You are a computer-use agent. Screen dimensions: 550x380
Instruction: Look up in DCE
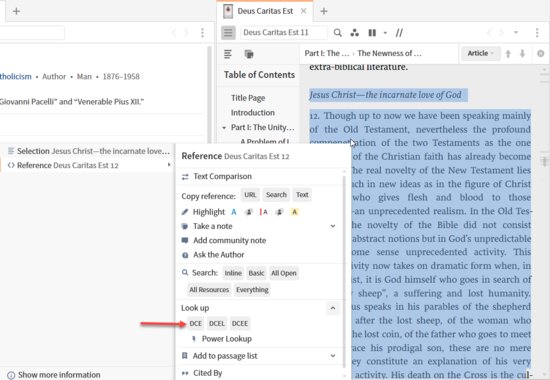tap(196, 324)
